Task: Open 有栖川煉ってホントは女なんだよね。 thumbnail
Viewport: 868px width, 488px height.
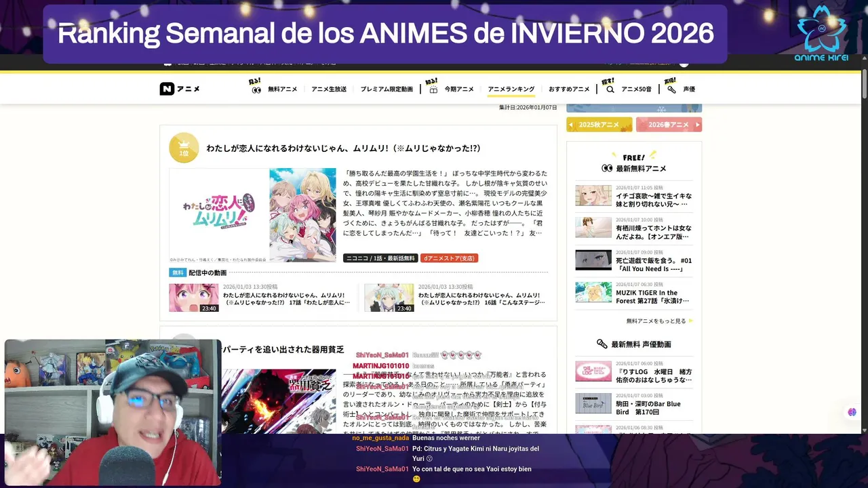Action: coord(593,227)
